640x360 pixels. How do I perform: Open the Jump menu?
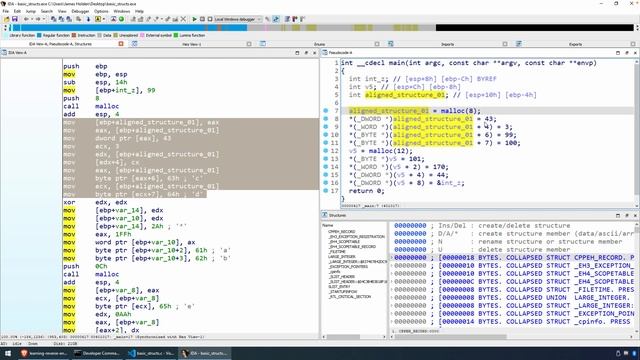tap(31, 11)
